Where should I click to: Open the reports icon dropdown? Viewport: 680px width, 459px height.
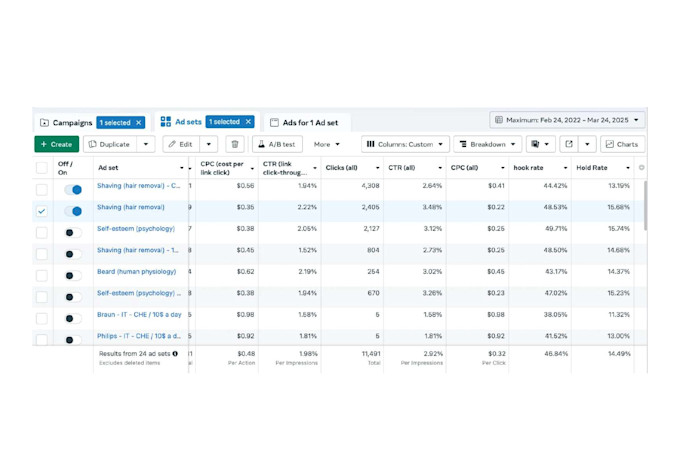[x=540, y=144]
